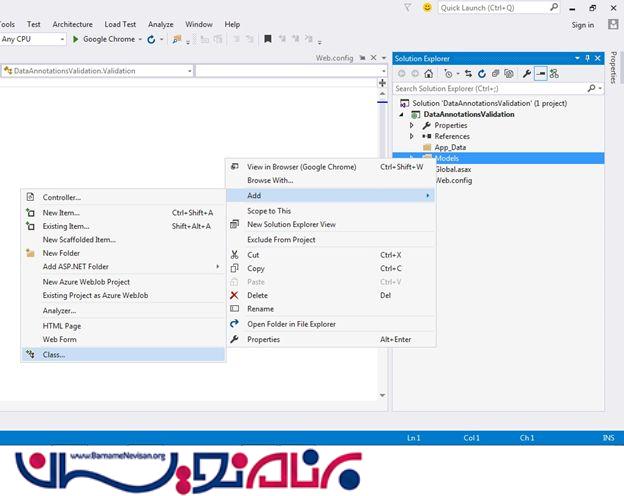Open the Any CPU platform dropdown
Image resolution: width=624 pixels, height=496 pixels.
click(x=64, y=39)
